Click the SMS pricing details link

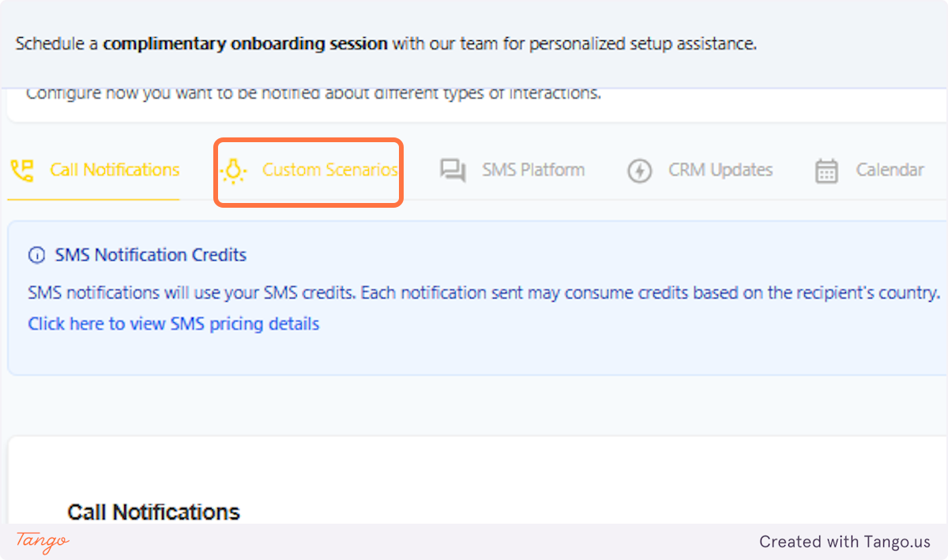[173, 323]
